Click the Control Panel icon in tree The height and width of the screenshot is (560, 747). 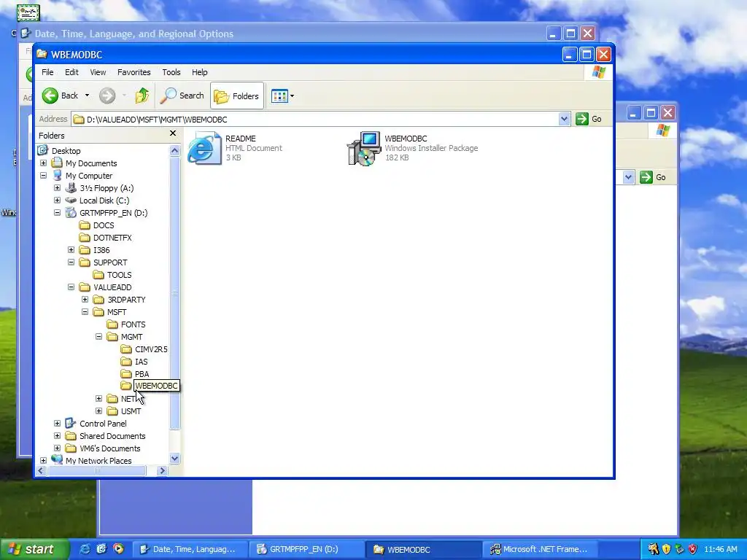click(71, 423)
